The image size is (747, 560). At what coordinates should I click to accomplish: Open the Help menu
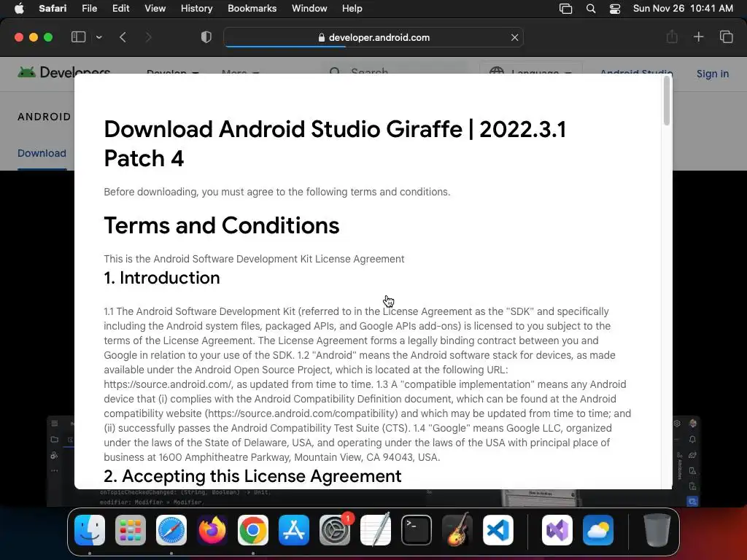pos(352,9)
